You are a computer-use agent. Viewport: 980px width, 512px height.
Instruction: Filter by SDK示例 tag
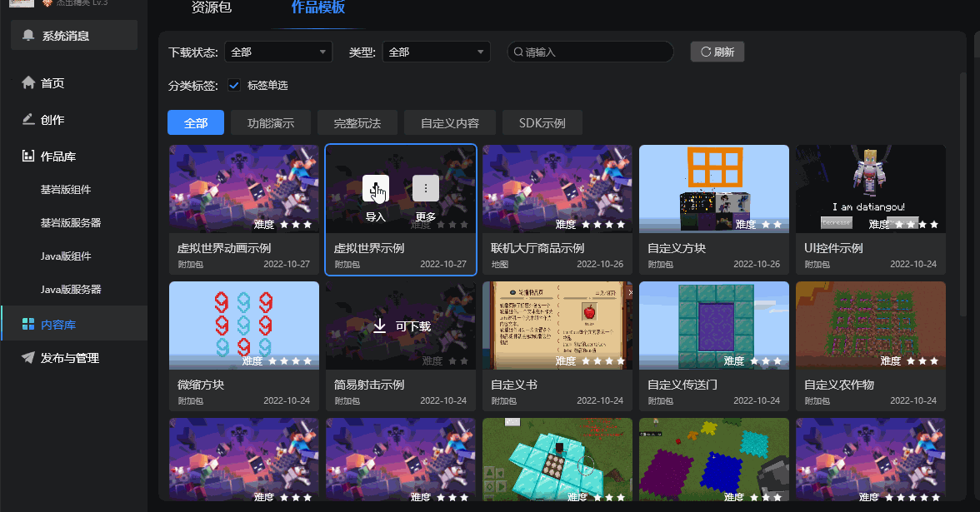(542, 122)
